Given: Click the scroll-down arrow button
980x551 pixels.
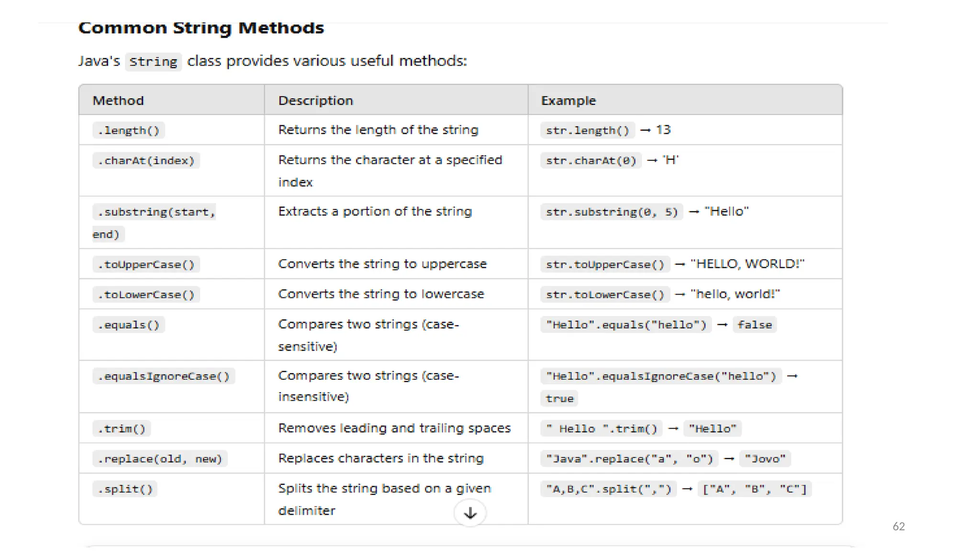Looking at the screenshot, I should click(x=470, y=513).
